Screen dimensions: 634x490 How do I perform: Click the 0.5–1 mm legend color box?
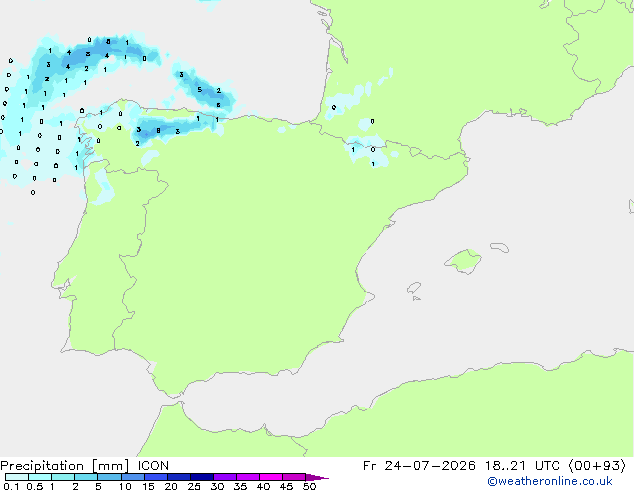(x=40, y=477)
